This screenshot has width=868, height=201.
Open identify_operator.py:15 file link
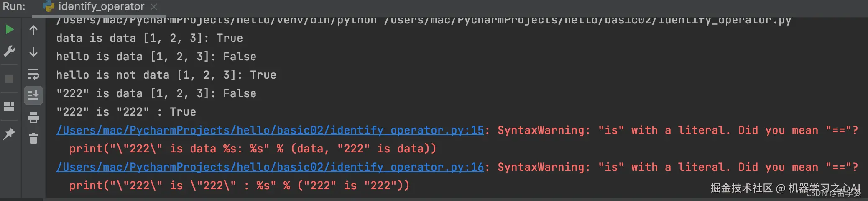coord(270,130)
